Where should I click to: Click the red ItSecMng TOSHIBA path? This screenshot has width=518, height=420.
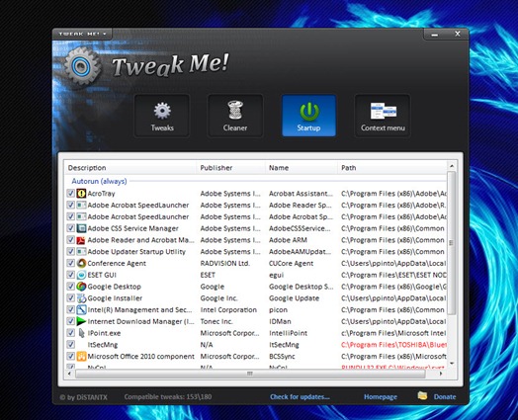[x=393, y=345]
